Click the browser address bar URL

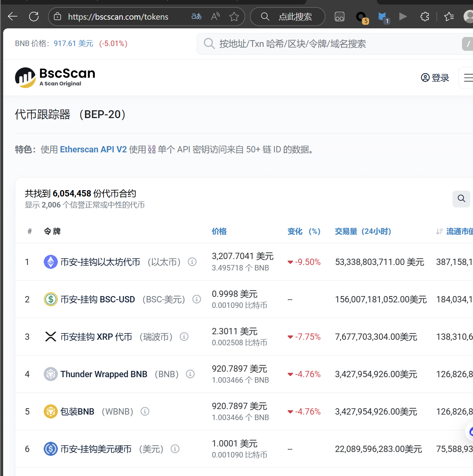(x=118, y=17)
